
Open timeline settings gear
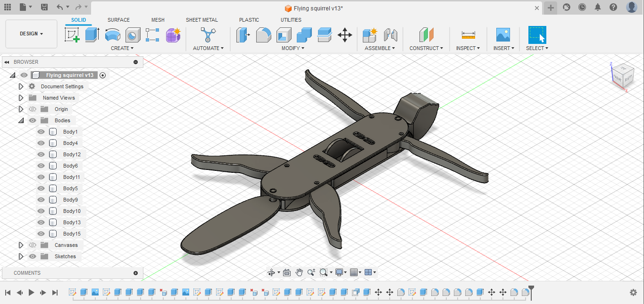(x=634, y=293)
